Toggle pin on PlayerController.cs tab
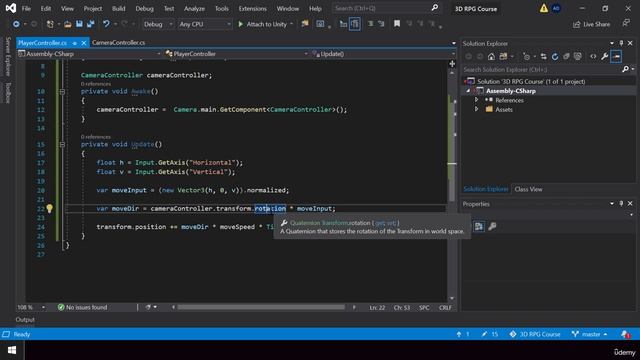 click(75, 43)
